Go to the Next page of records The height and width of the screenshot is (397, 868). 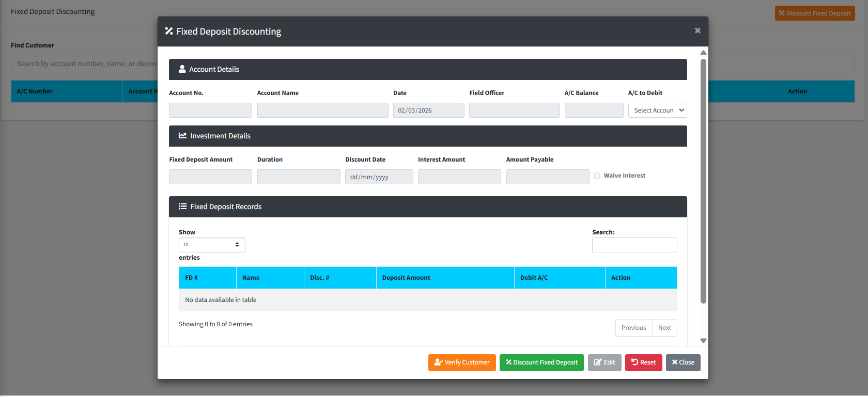[x=664, y=328]
